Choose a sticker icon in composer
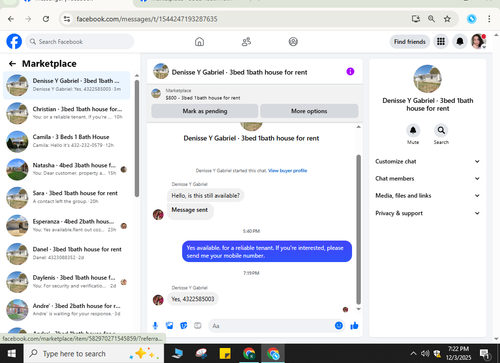500x363 pixels. click(x=184, y=326)
